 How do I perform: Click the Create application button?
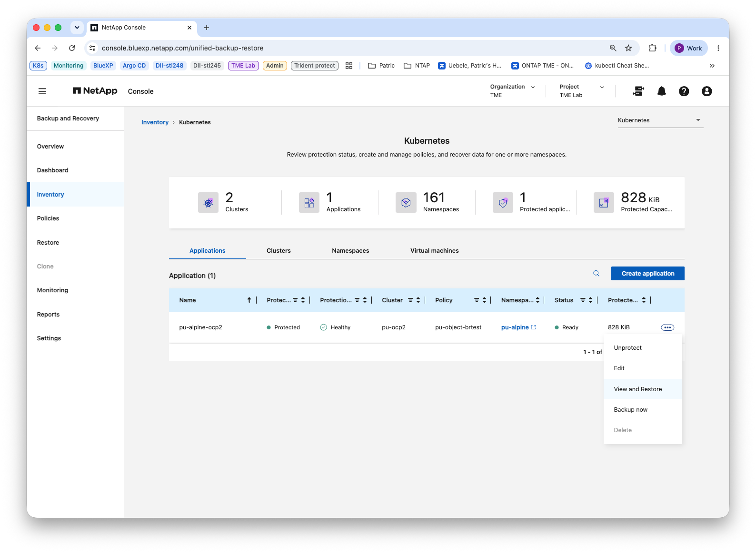[x=648, y=274]
